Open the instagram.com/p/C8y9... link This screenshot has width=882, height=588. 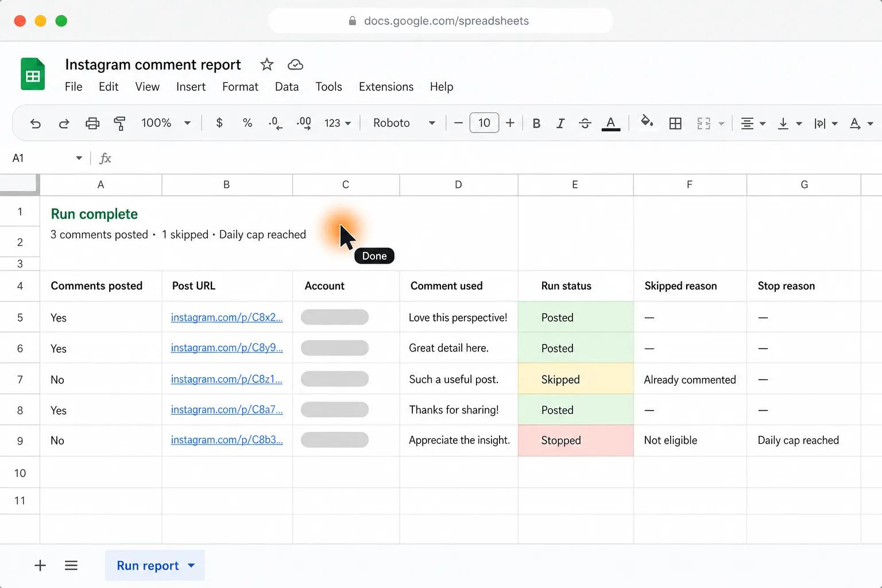227,347
